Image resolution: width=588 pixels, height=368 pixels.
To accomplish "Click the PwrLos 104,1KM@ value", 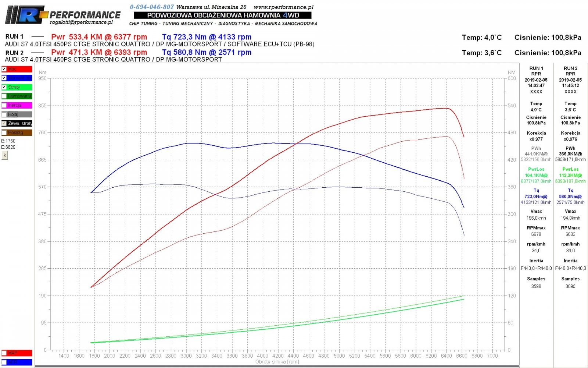I will [536, 175].
